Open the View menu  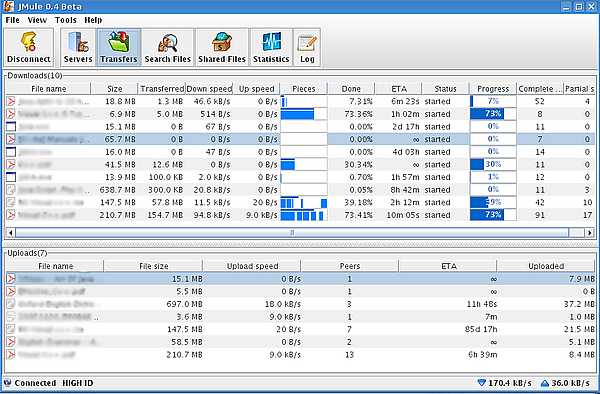click(37, 20)
